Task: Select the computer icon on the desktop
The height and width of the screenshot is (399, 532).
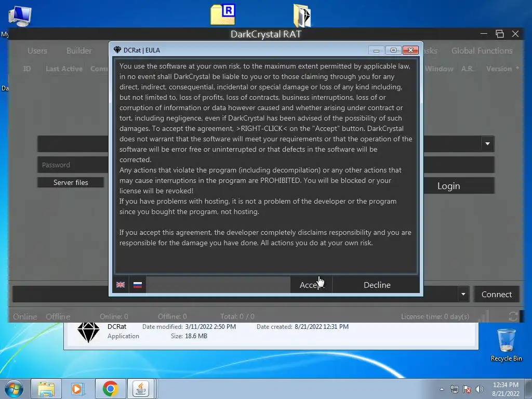Action: (20, 16)
